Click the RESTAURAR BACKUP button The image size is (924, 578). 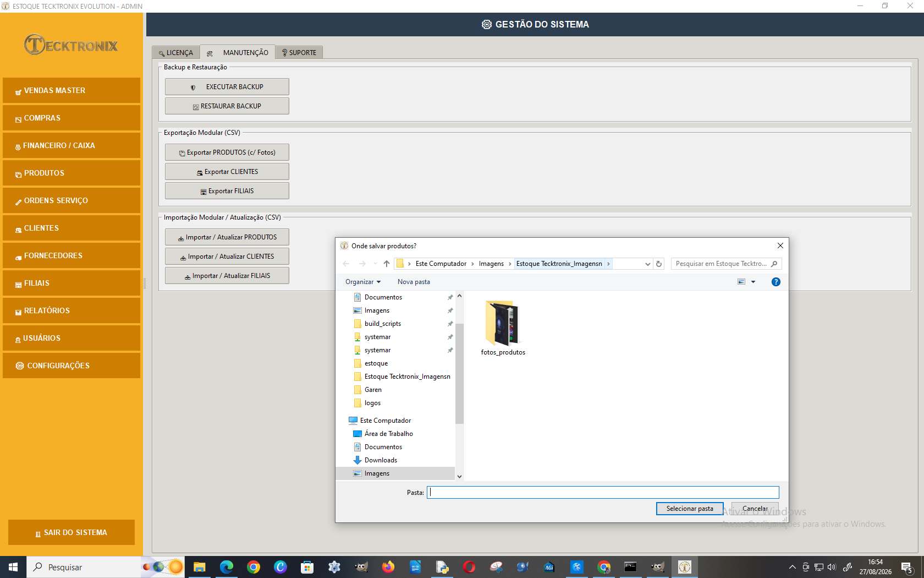click(227, 106)
